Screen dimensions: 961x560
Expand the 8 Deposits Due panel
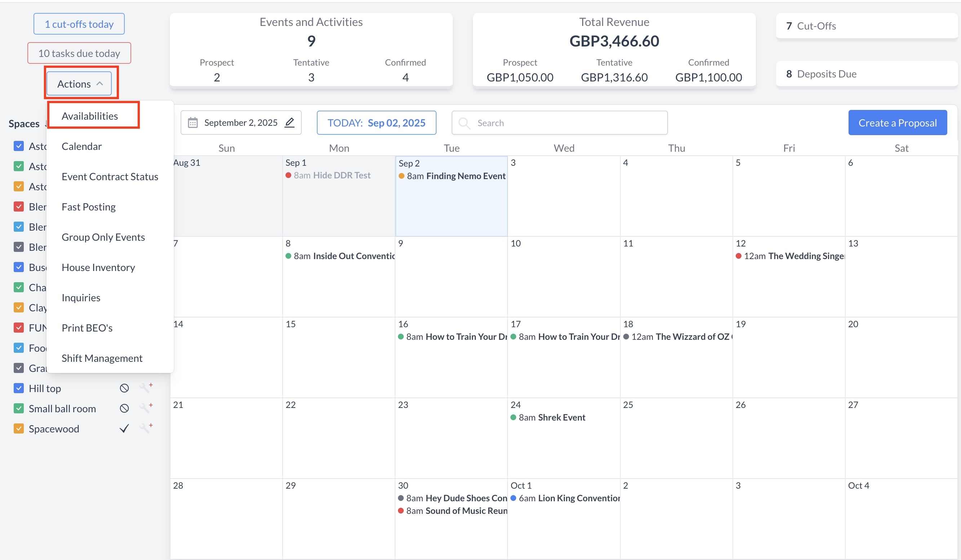pos(866,74)
